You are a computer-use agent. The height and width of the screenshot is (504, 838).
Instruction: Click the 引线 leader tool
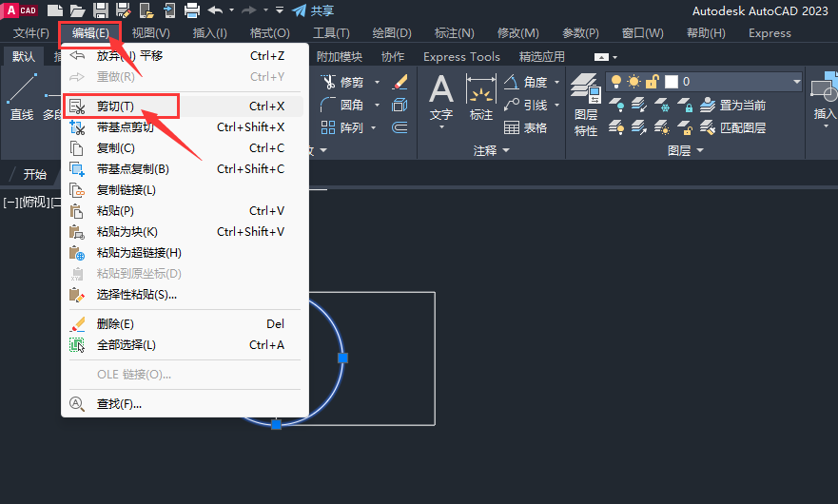coord(527,105)
